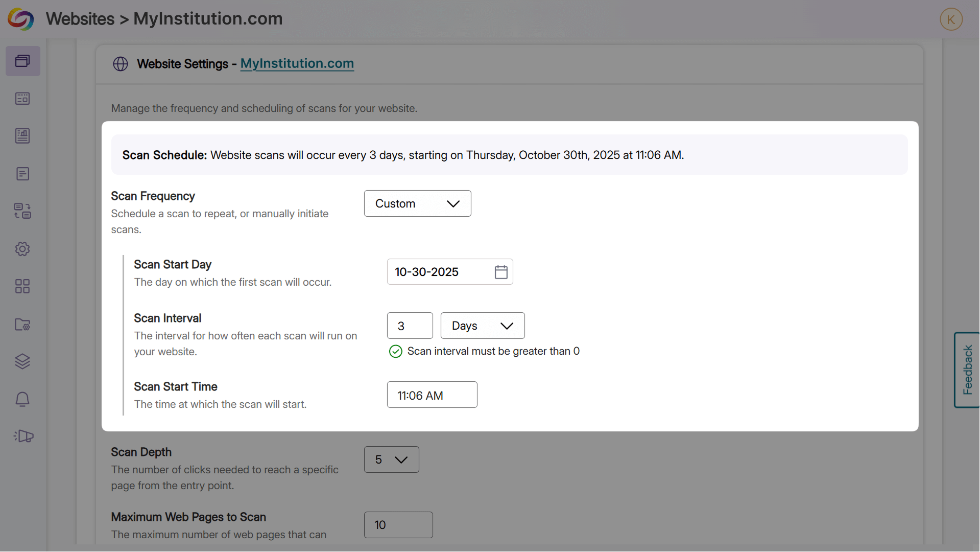Click the stacked layers sidebar icon
The height and width of the screenshot is (552, 980).
22,361
